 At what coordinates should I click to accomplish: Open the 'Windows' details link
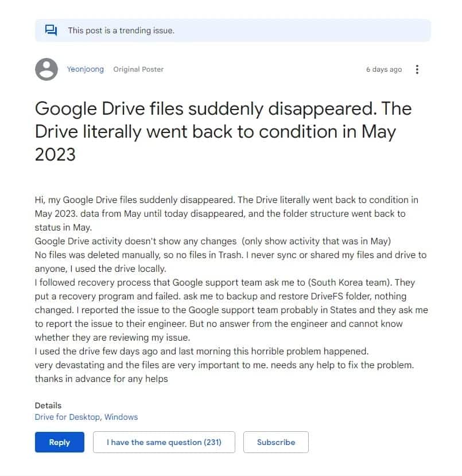click(121, 417)
